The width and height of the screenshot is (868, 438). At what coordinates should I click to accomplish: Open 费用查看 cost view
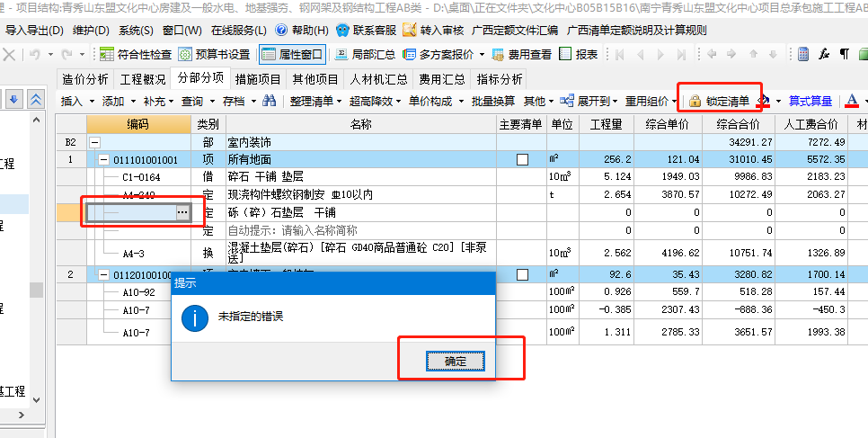(x=522, y=54)
